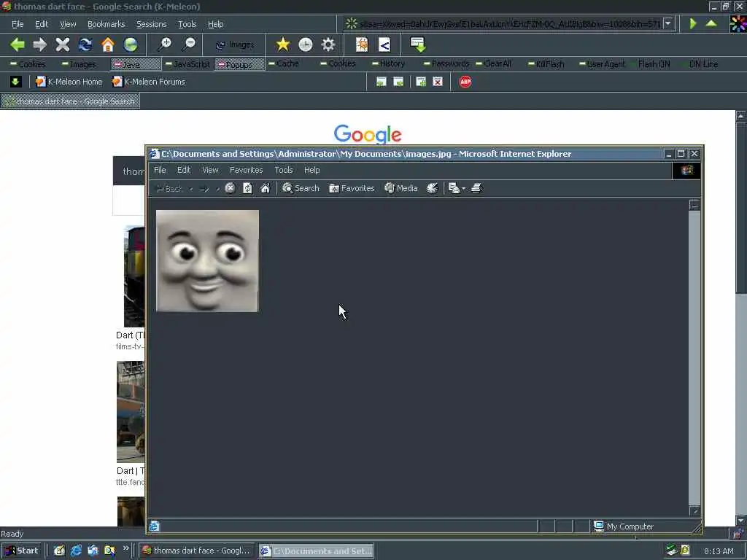
Task: Zoom in with the plus magnifier
Action: (165, 44)
